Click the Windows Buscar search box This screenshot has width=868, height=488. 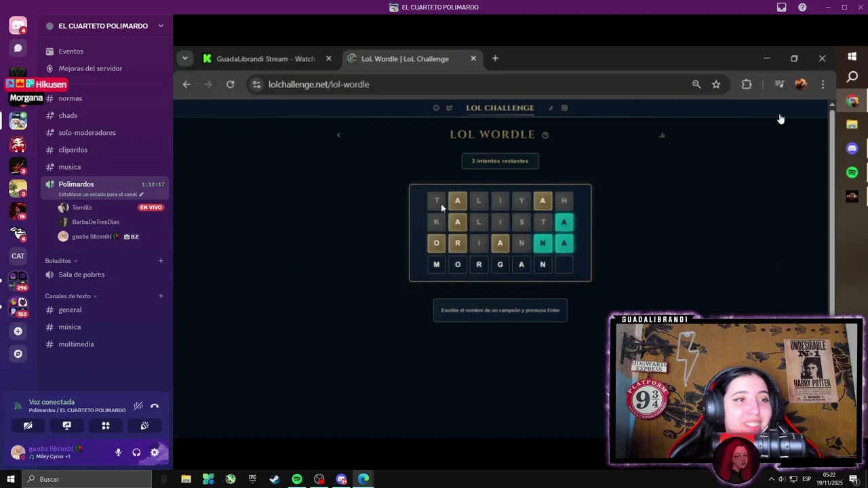pyautogui.click(x=87, y=479)
